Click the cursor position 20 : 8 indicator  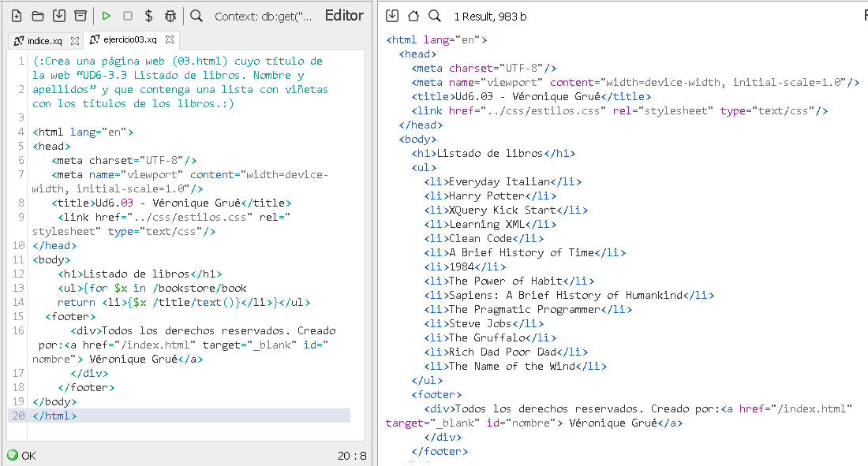(352, 455)
